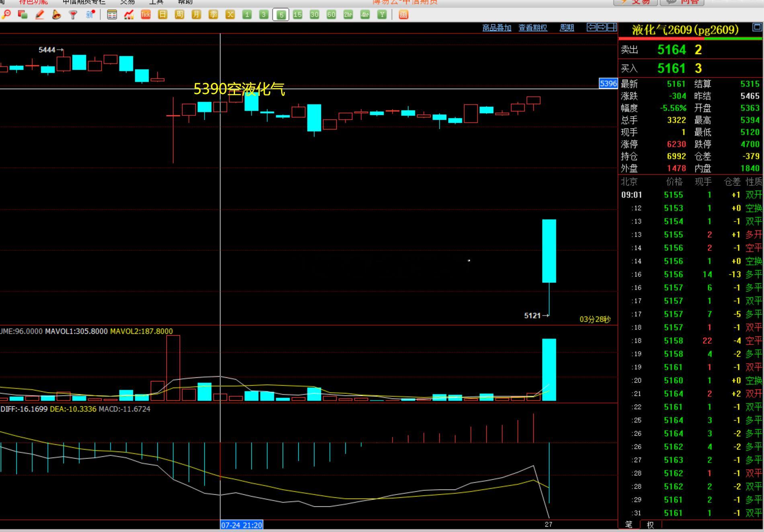Click the 5390空液化气 chart annotation
Screen dimensions: 764x532
click(239, 89)
